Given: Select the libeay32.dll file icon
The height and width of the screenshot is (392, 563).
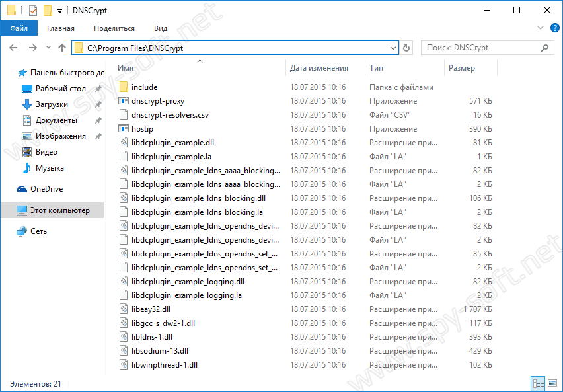Looking at the screenshot, I should [124, 309].
